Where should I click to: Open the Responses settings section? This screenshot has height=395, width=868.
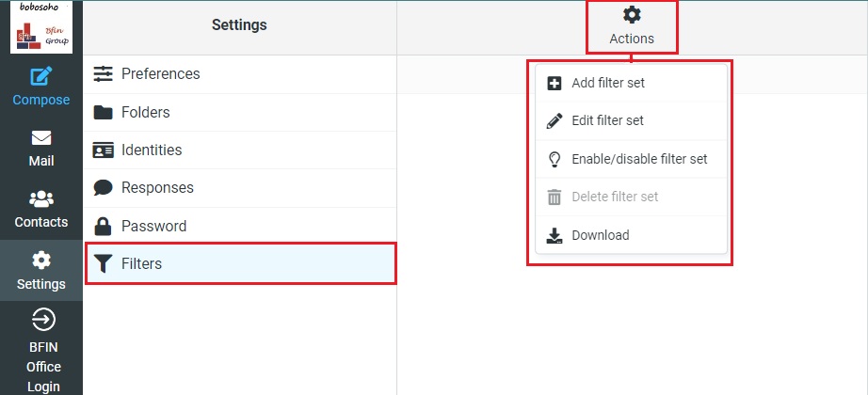(x=157, y=187)
